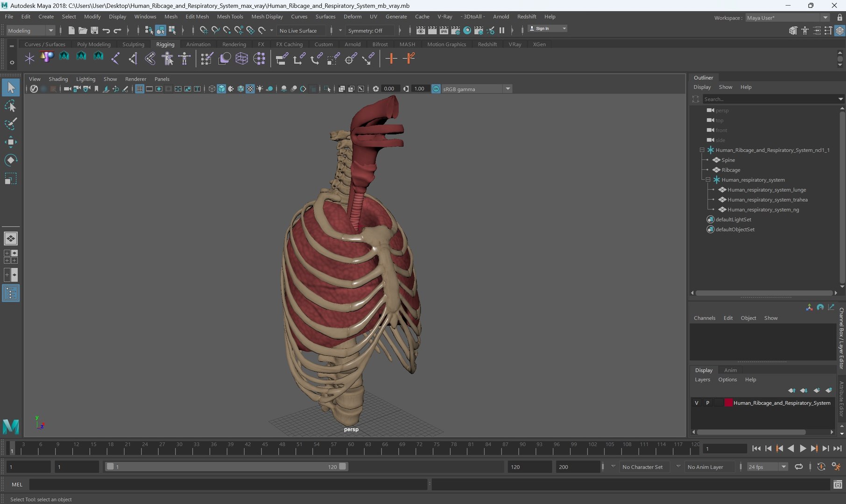This screenshot has width=846, height=504.
Task: Toggle the layer playback P box
Action: pos(708,403)
